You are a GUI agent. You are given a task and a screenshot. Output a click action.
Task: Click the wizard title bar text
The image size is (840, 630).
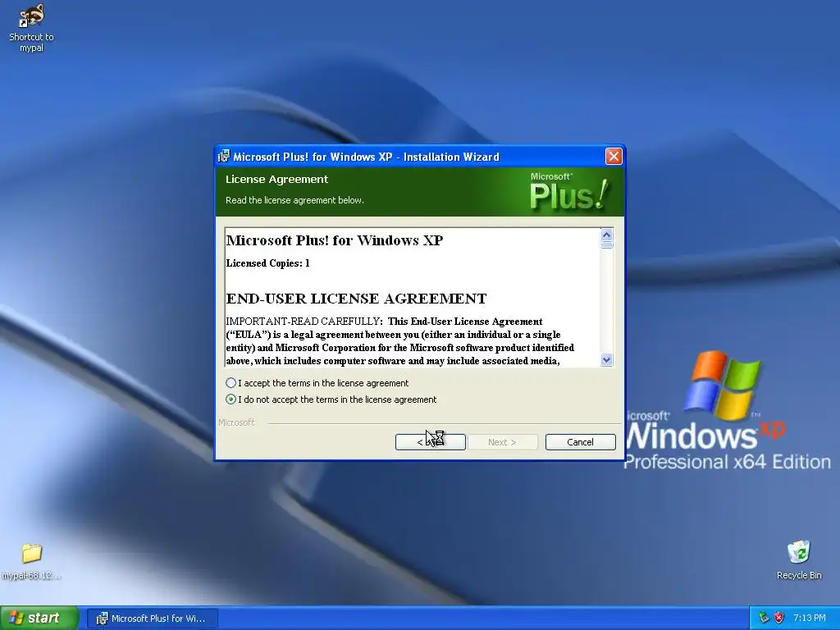[x=366, y=157]
